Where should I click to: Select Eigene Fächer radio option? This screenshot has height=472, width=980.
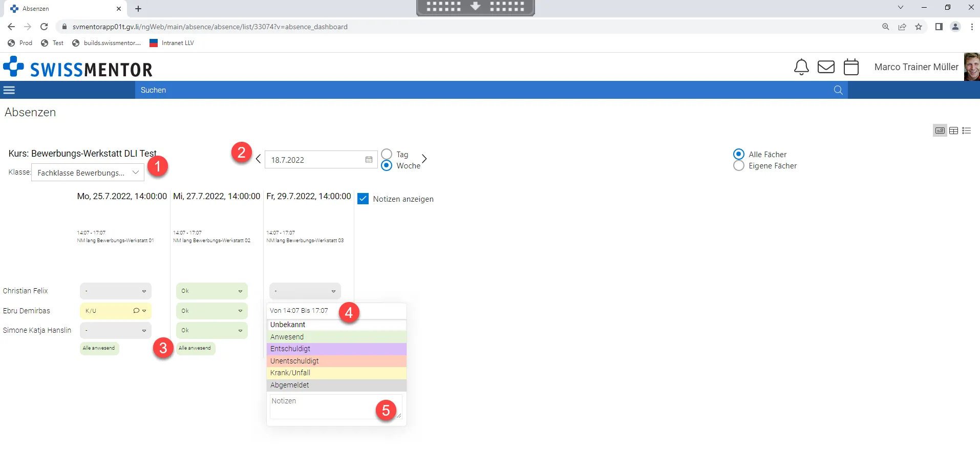[738, 165]
